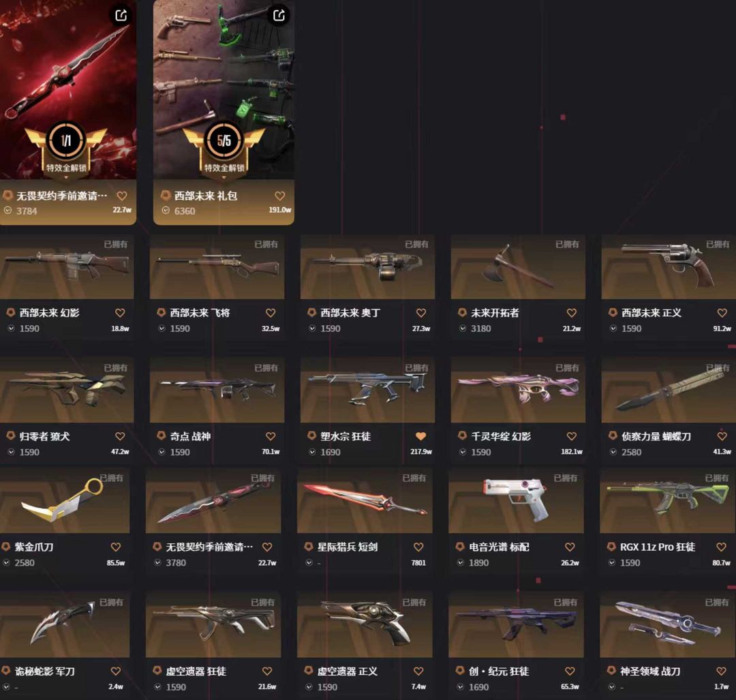
Task: Click heart icon beside 奇点 战神
Action: click(271, 436)
